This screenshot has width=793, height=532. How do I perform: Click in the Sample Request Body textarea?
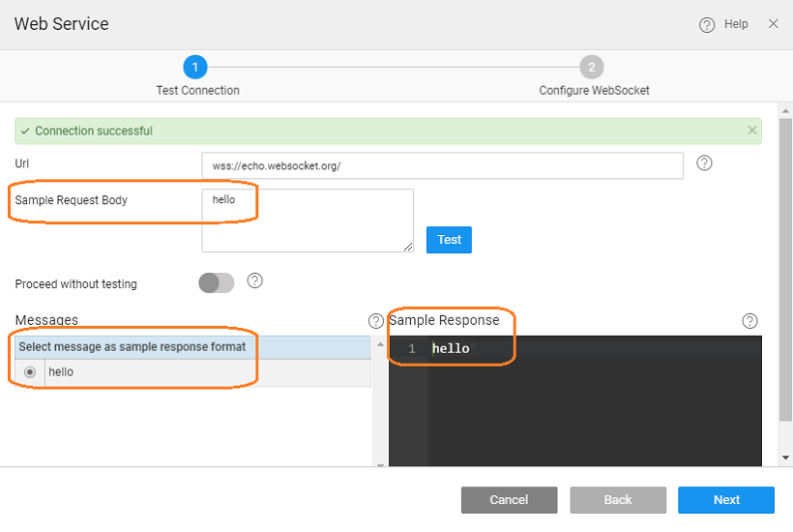pos(308,221)
